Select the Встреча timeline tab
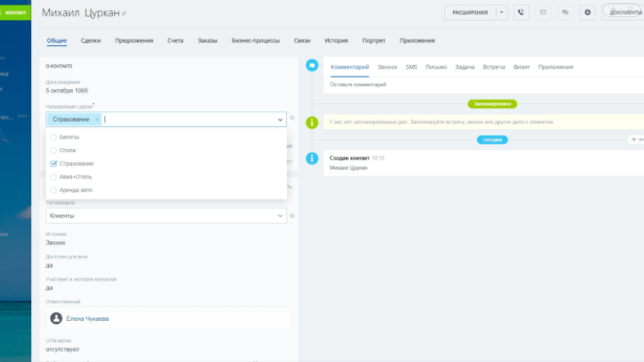Screen dimensions: 644x362 tap(494, 67)
